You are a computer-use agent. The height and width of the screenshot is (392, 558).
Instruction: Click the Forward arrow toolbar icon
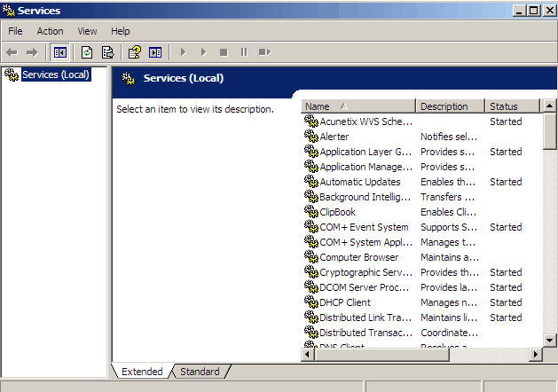[32, 52]
